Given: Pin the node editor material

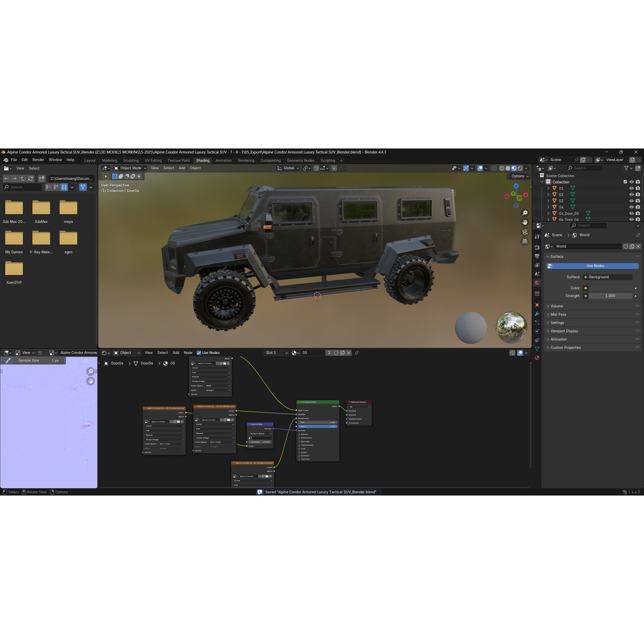Looking at the screenshot, I should [357, 353].
